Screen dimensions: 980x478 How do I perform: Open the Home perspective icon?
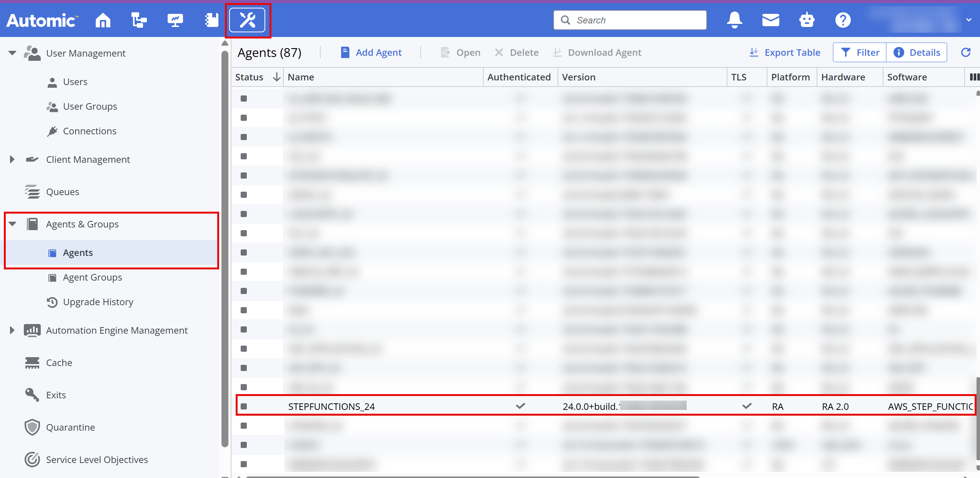(x=103, y=20)
